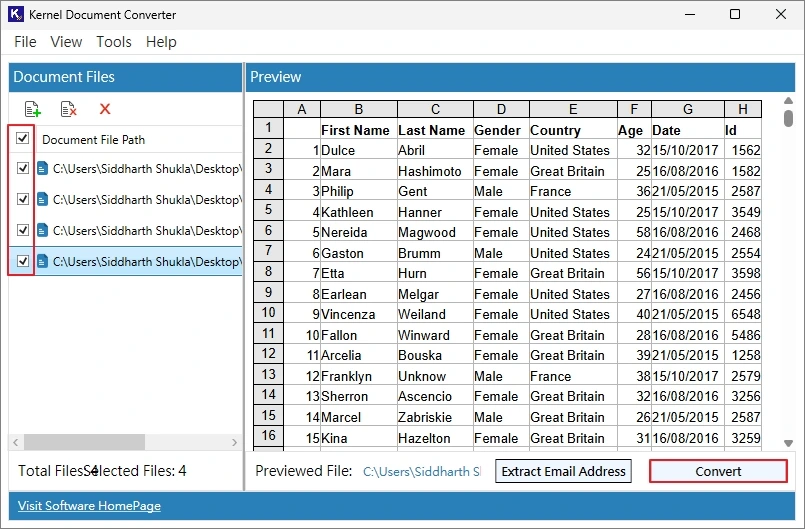This screenshot has width=805, height=529.
Task: Click the Selected Files: 4 status text
Action: point(135,471)
